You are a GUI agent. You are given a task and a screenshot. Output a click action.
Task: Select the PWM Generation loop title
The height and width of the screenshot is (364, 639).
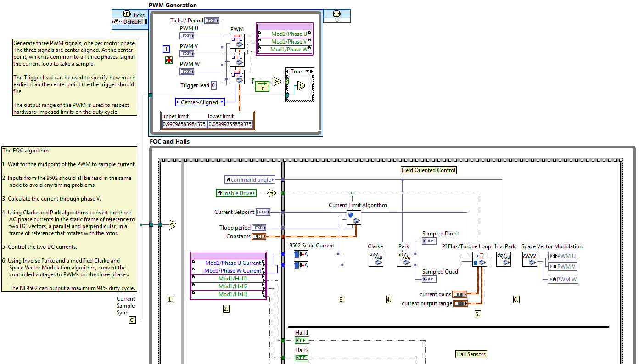(173, 5)
